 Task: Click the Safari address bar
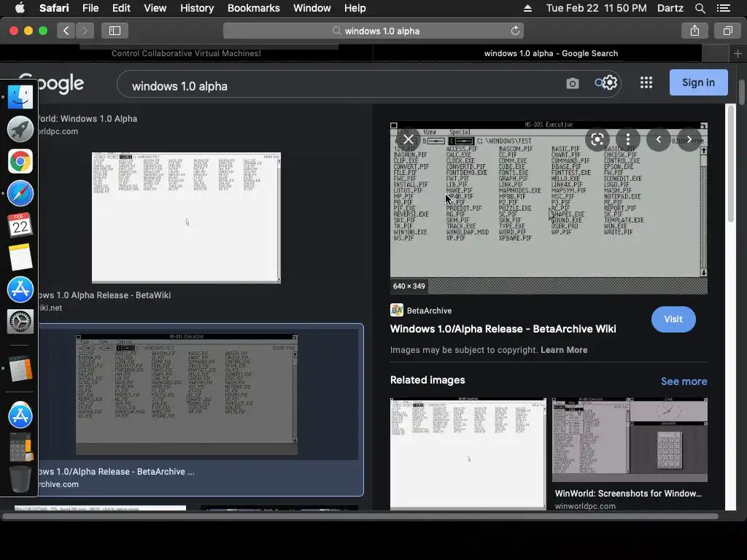point(373,31)
